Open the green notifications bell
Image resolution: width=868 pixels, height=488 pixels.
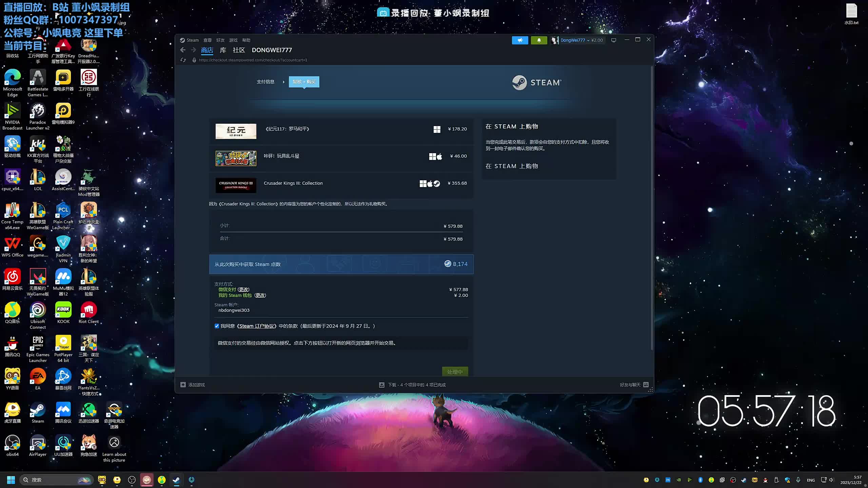(x=539, y=40)
